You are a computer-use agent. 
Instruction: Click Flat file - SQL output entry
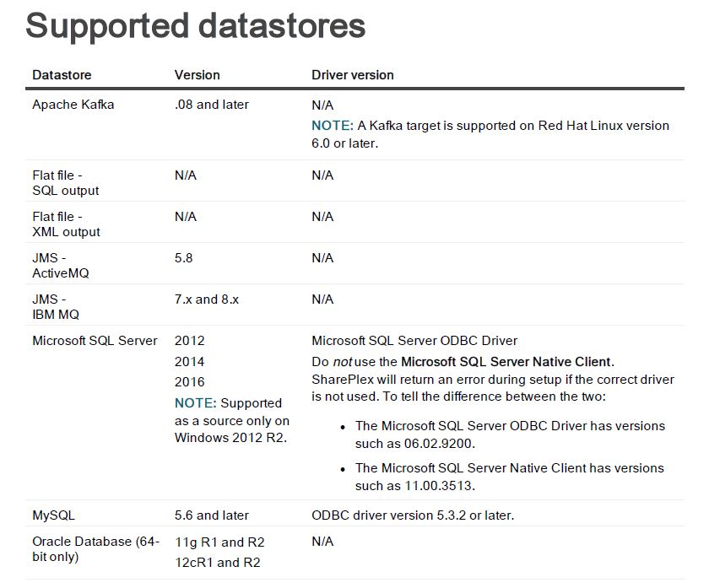[x=66, y=182]
